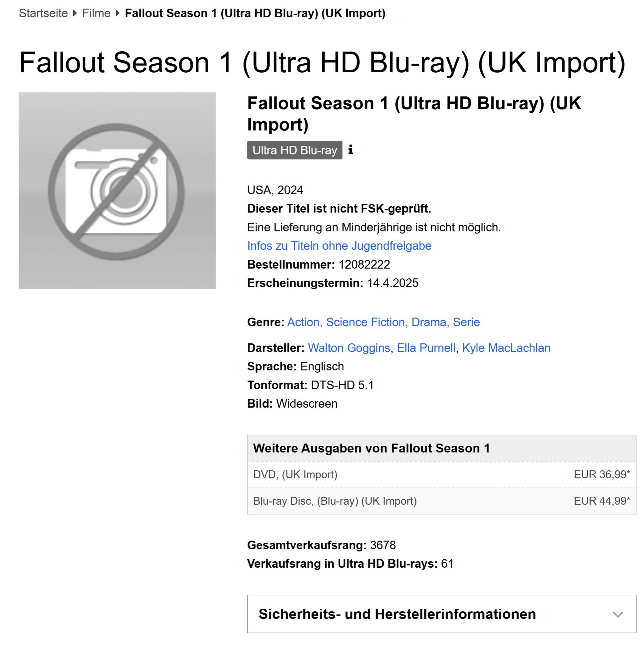Click the info icon beside Ultra HD Blu-ray
The width and height of the screenshot is (644, 651).
pos(351,150)
